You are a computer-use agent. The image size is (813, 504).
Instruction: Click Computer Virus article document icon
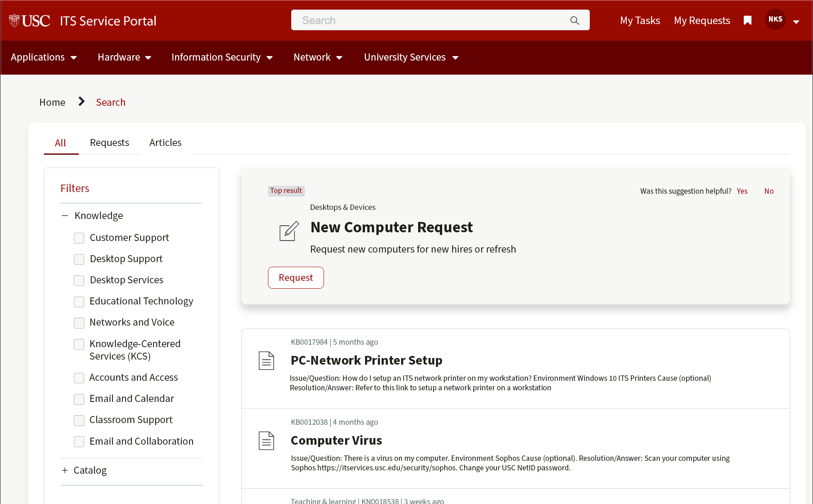(x=266, y=441)
